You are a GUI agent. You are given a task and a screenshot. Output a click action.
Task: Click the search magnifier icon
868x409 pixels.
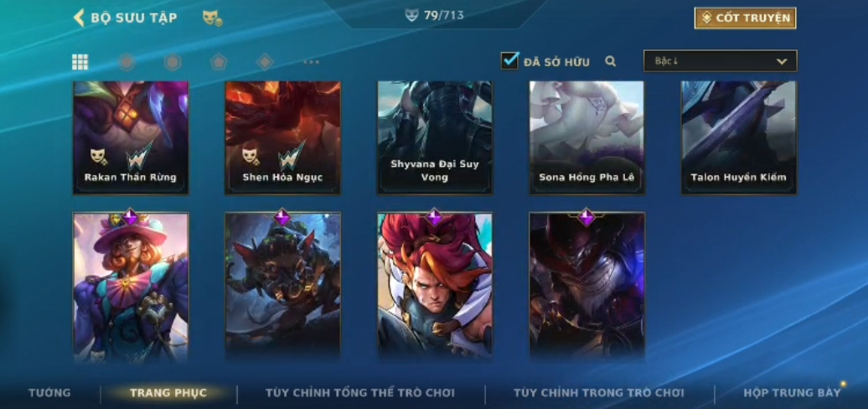[611, 61]
